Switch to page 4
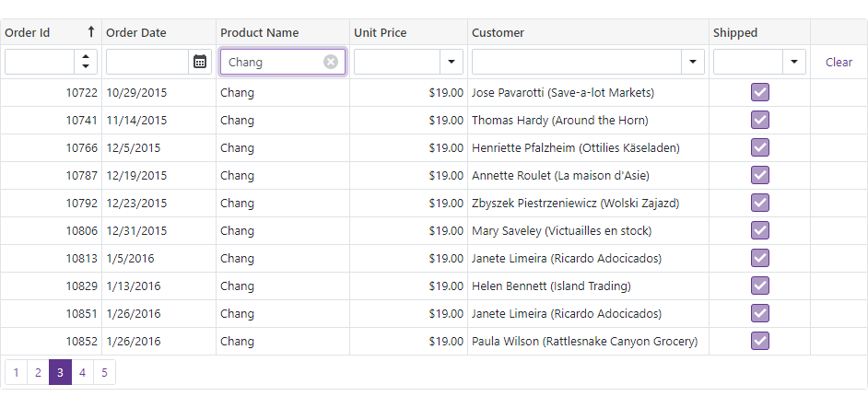 [82, 372]
